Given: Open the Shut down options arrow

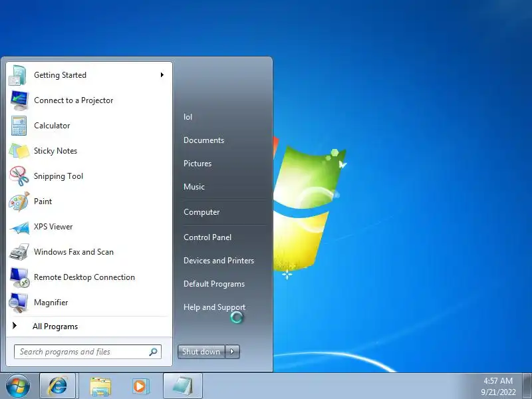Looking at the screenshot, I should [x=232, y=352].
